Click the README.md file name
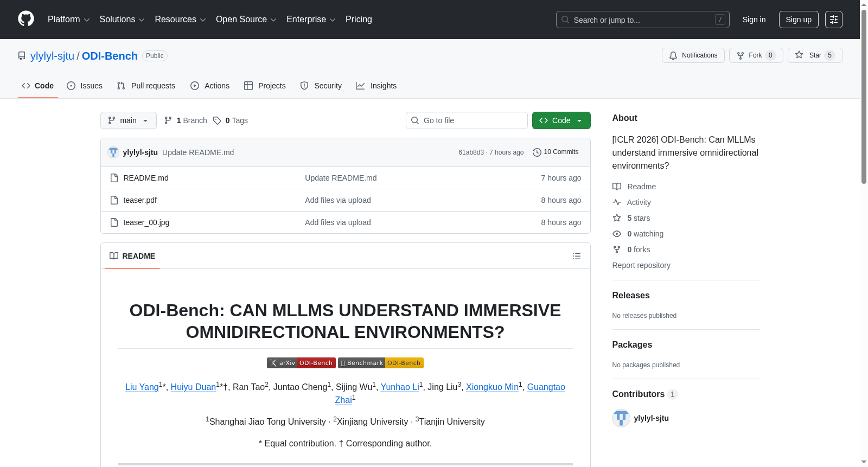 146,178
